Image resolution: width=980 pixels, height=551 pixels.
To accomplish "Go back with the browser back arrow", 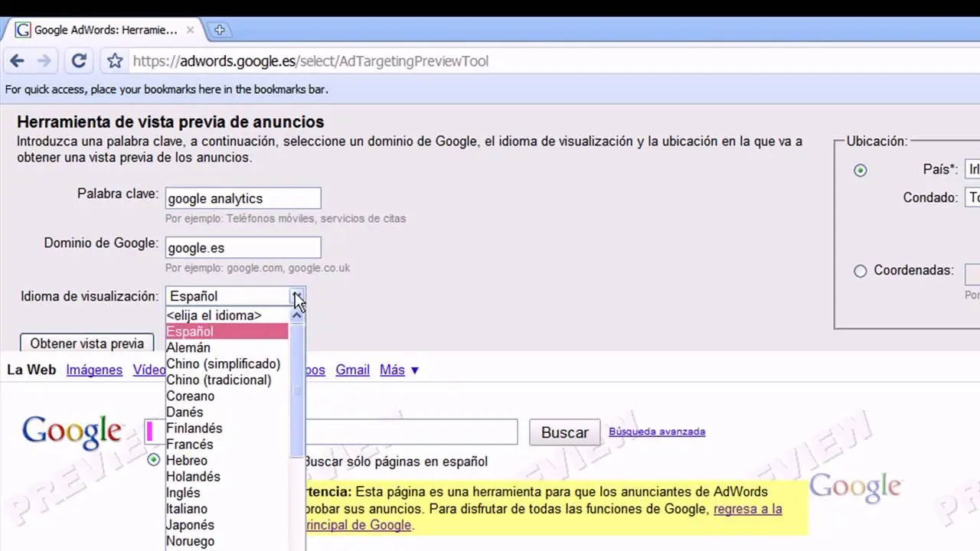I will click(x=17, y=61).
